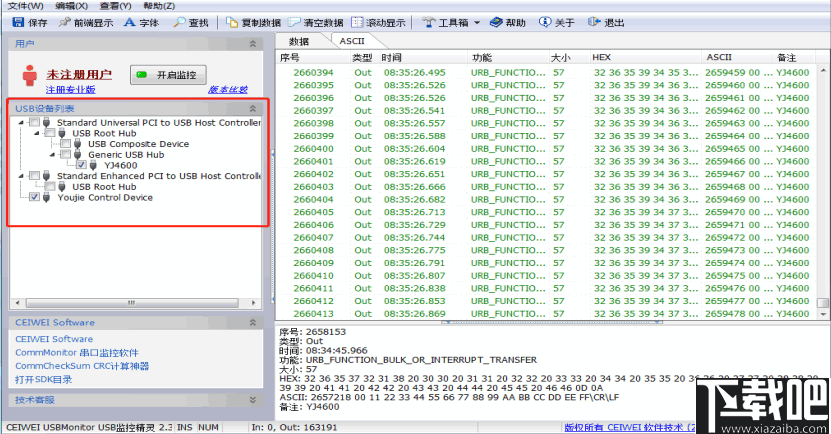Switch to the ASCII tab

pos(352,41)
